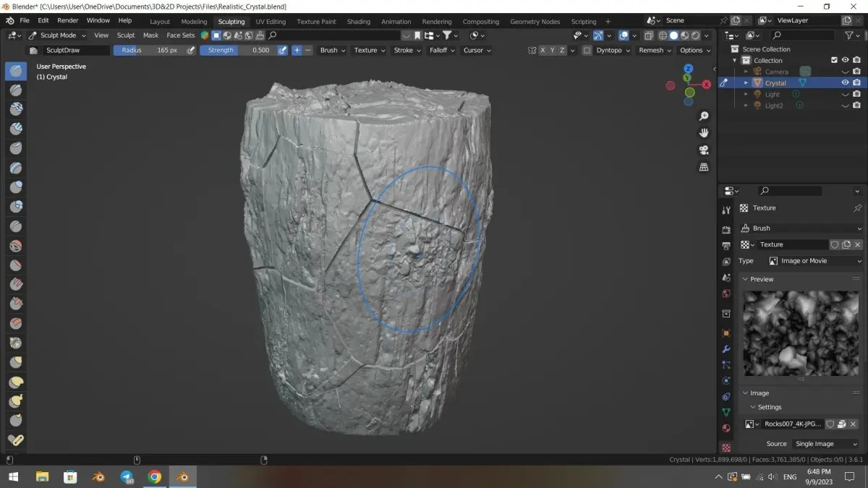This screenshot has width=868, height=488.
Task: Hide the Crystal object via eye icon
Action: coord(844,82)
